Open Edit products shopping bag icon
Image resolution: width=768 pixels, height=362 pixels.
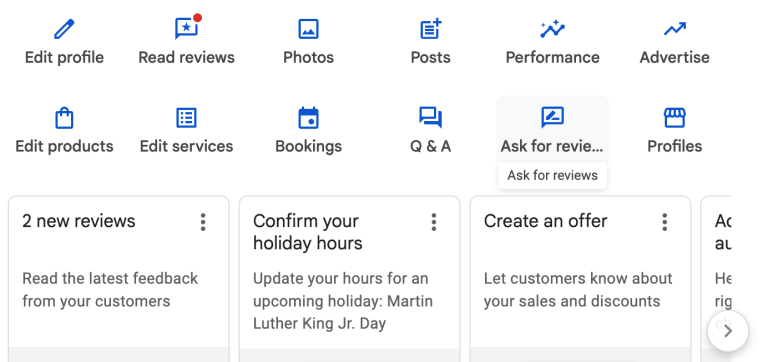click(x=64, y=118)
